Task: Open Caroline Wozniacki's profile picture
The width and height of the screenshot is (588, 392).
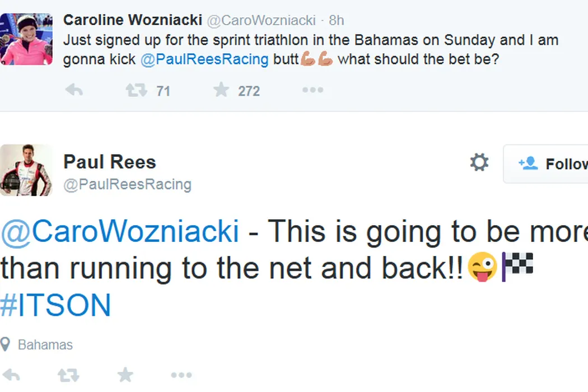Action: (26, 39)
